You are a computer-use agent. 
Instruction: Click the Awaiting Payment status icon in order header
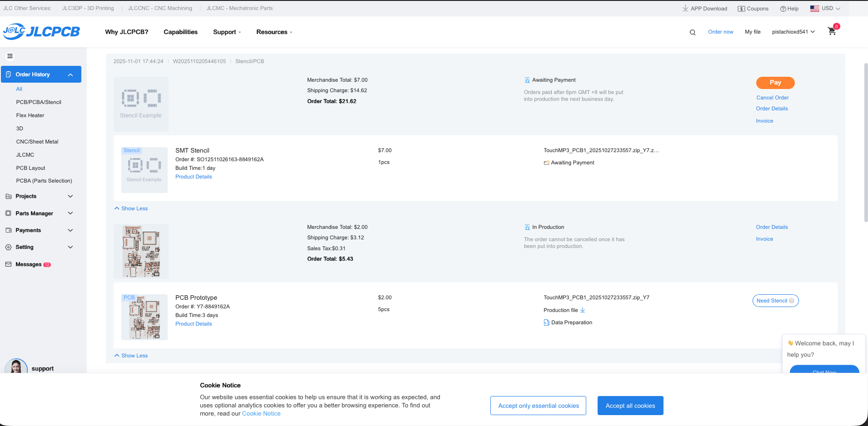(x=527, y=80)
